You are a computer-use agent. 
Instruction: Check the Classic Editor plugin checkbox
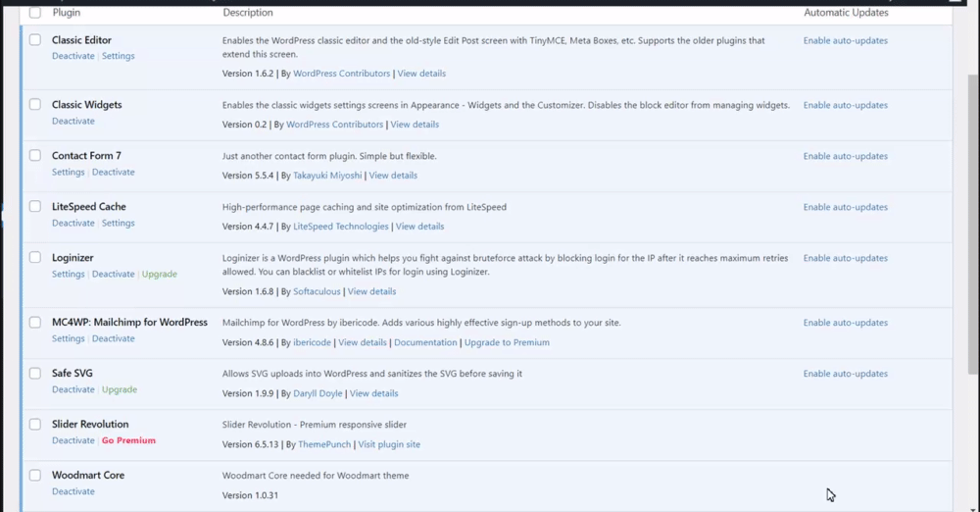point(35,40)
